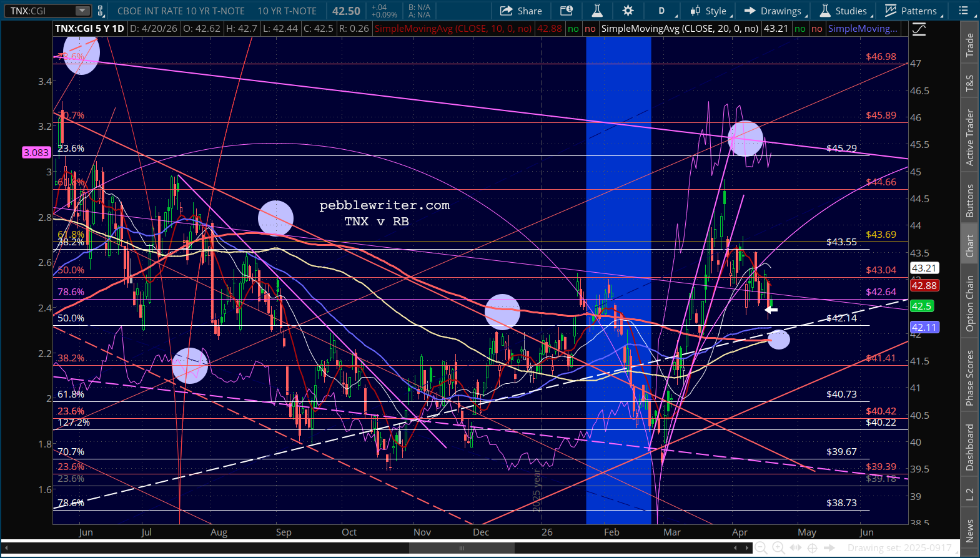
Task: Open the Dashboard sidebar tab
Action: [x=970, y=448]
